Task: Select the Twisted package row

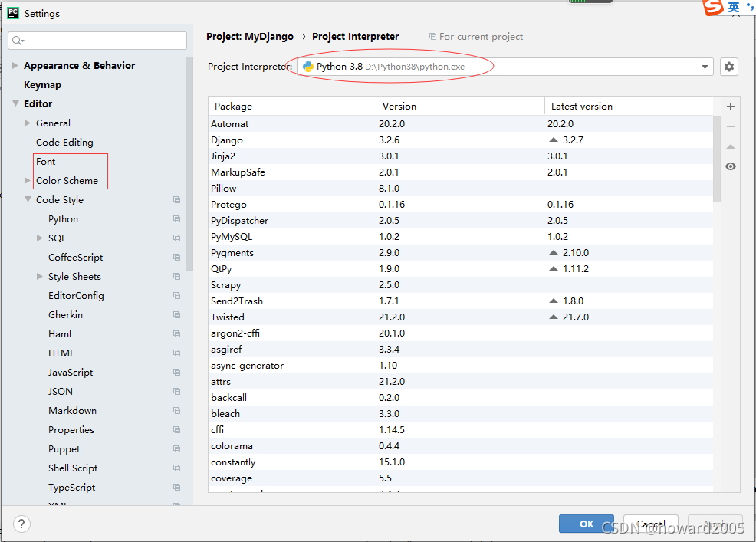Action: pyautogui.click(x=461, y=317)
